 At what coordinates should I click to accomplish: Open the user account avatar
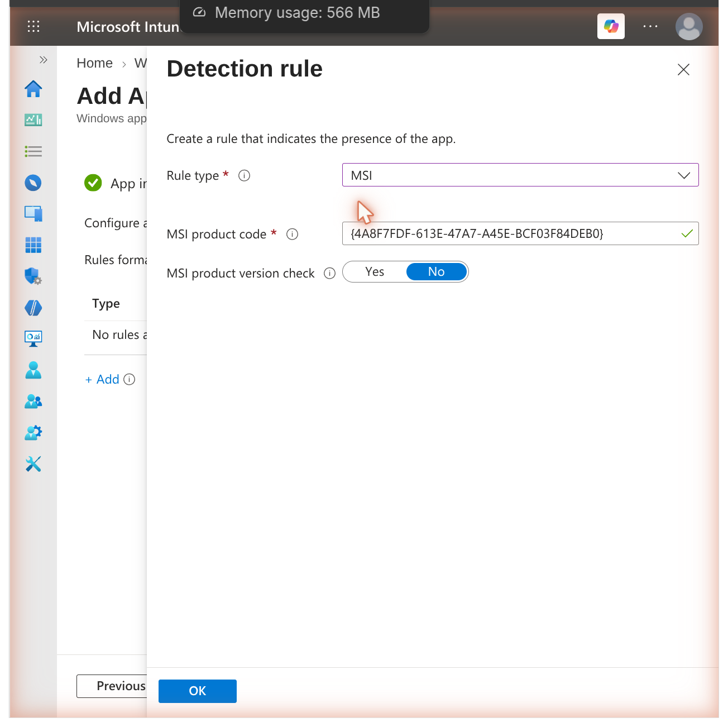click(689, 26)
